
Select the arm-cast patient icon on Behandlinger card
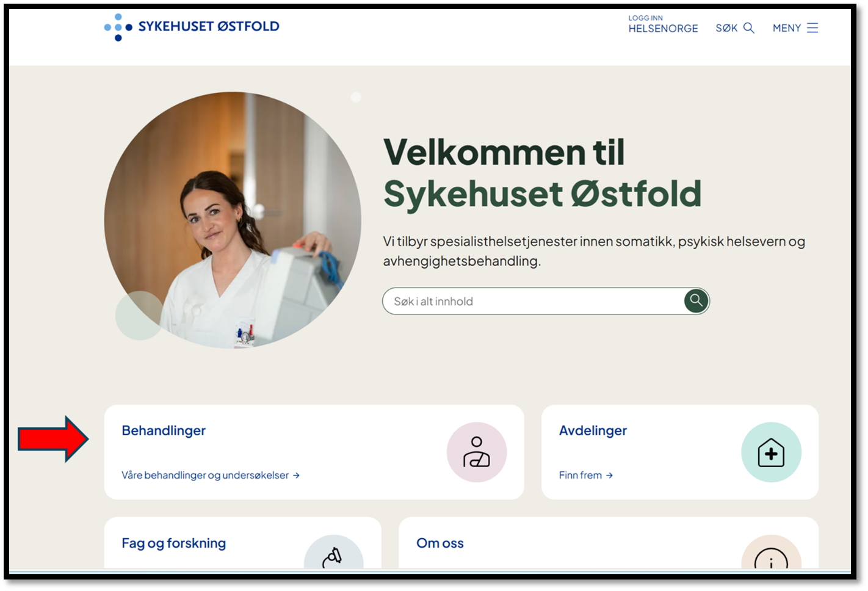tap(477, 452)
